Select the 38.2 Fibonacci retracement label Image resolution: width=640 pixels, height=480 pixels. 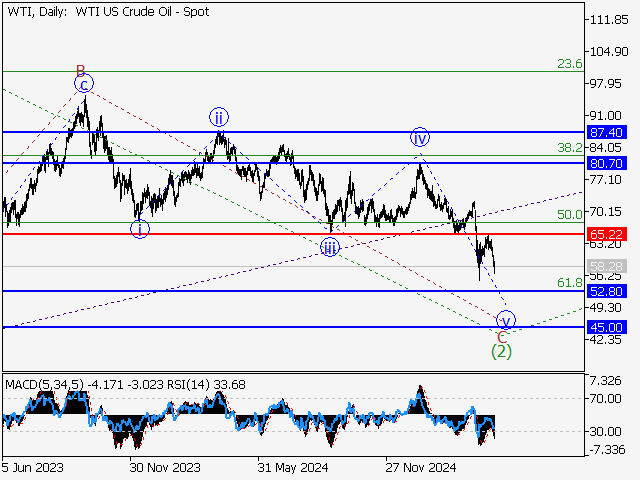point(569,146)
